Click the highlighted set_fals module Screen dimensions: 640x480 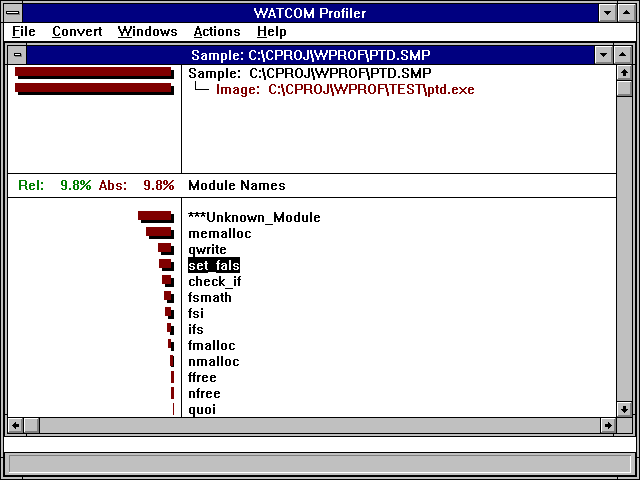214,265
